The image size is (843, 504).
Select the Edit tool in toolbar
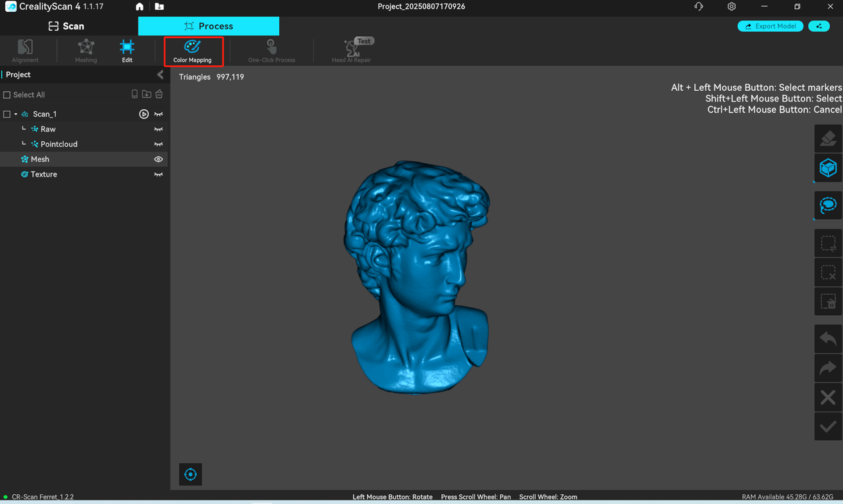(x=127, y=51)
